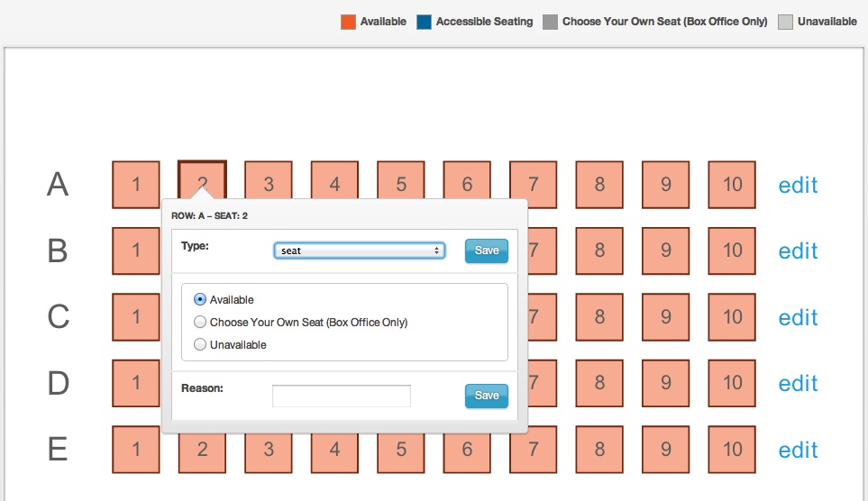This screenshot has width=868, height=501.
Task: Choose the Box Office Only radio option
Action: coord(200,323)
